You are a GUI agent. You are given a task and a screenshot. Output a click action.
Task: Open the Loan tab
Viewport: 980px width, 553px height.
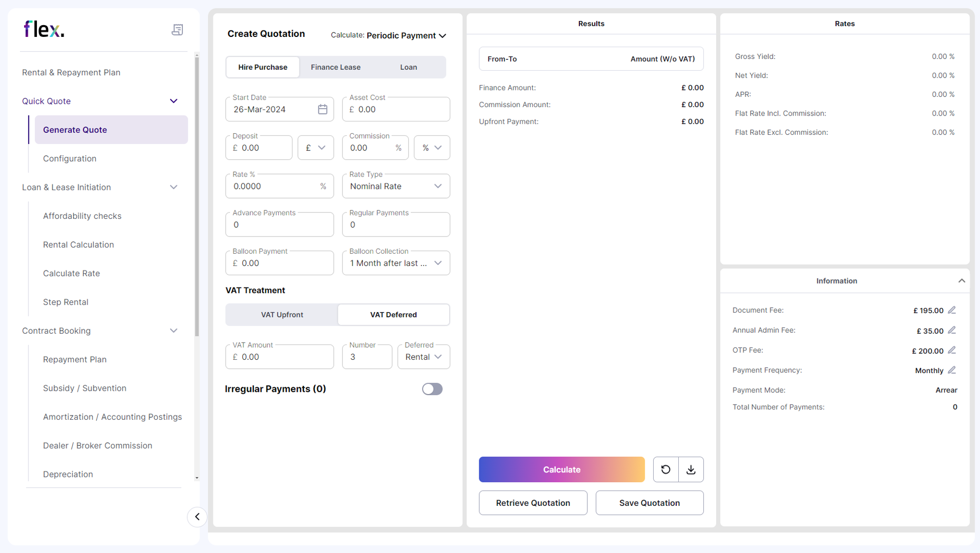tap(408, 67)
